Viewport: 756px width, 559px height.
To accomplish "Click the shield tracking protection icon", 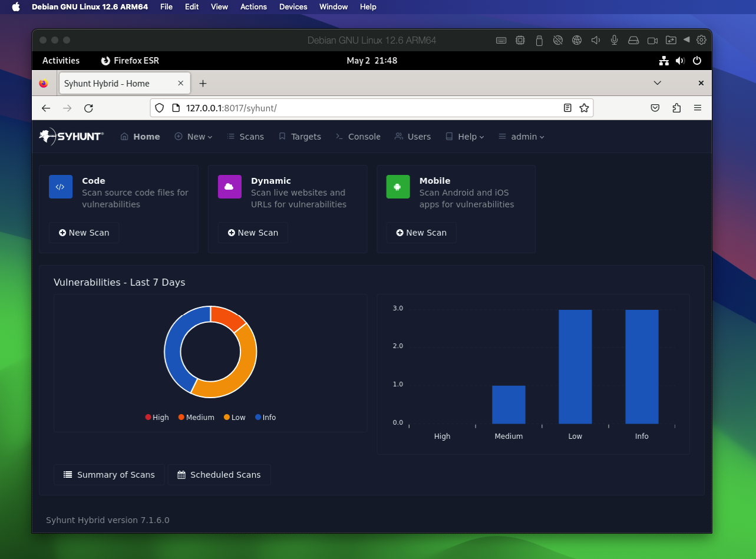I will coord(159,108).
